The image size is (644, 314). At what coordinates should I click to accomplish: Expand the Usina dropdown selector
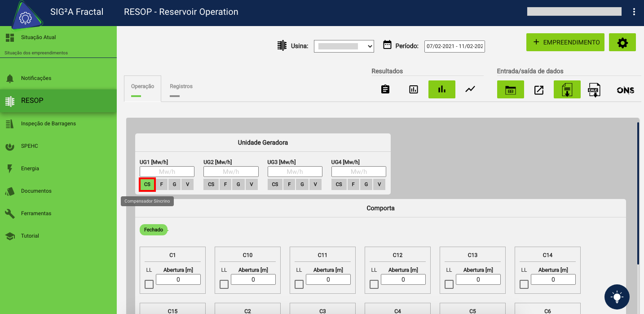(x=344, y=46)
